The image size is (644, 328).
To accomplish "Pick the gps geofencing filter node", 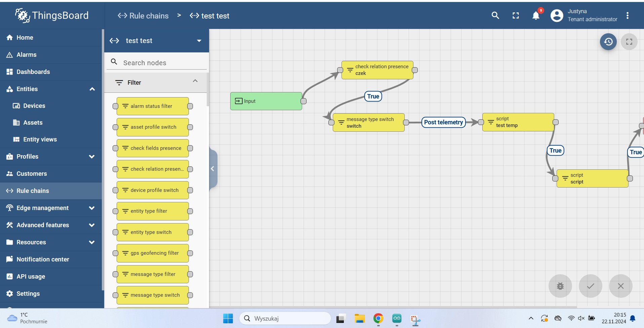I will [x=153, y=253].
